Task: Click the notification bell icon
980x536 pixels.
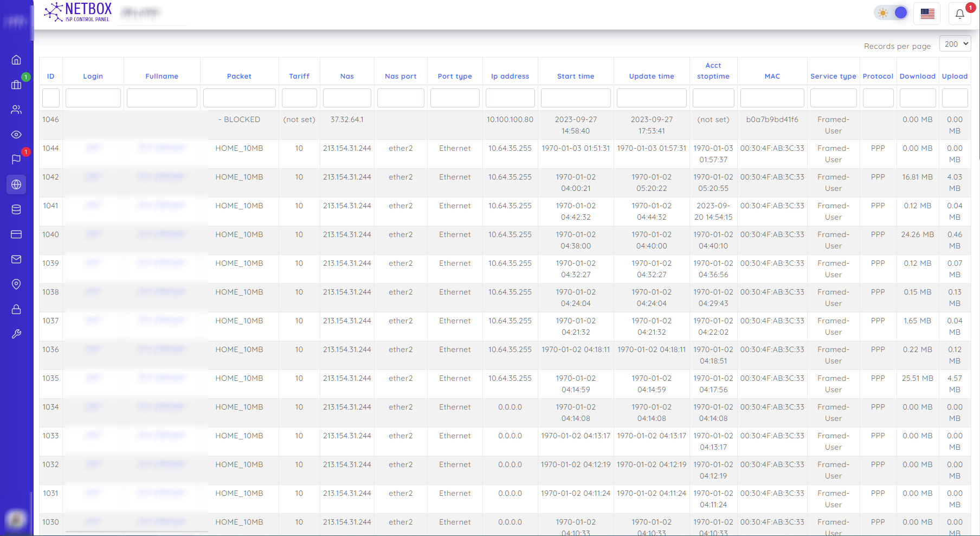Action: coord(959,14)
